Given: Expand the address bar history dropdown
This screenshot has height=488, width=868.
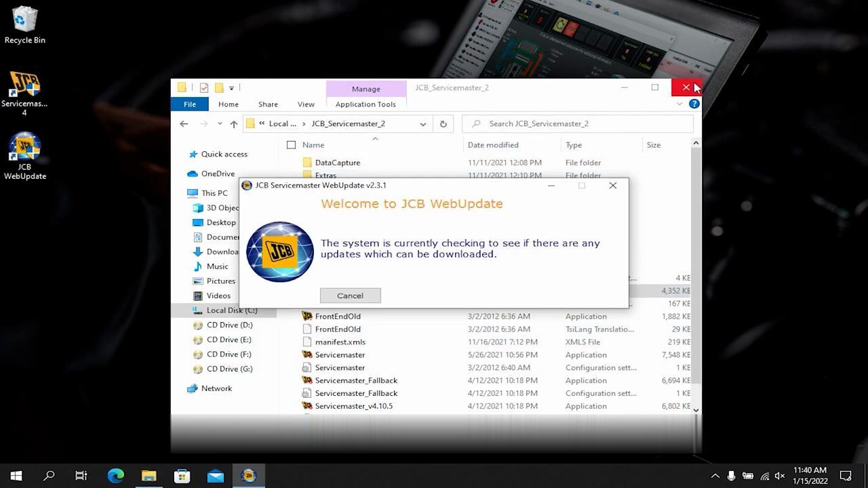Looking at the screenshot, I should pos(423,124).
